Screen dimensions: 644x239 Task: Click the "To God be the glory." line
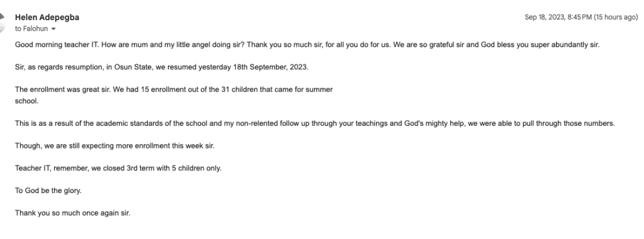48,191
